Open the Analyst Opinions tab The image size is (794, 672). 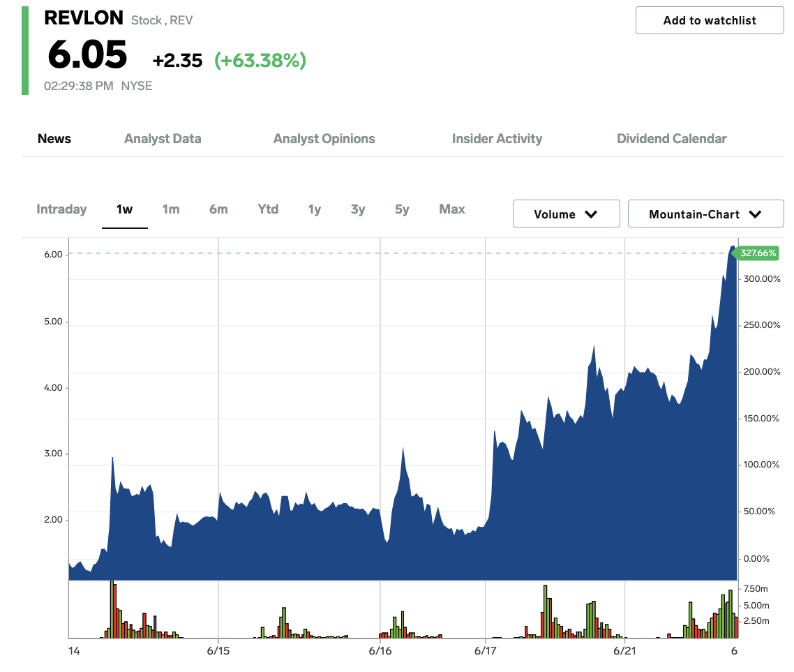tap(324, 139)
